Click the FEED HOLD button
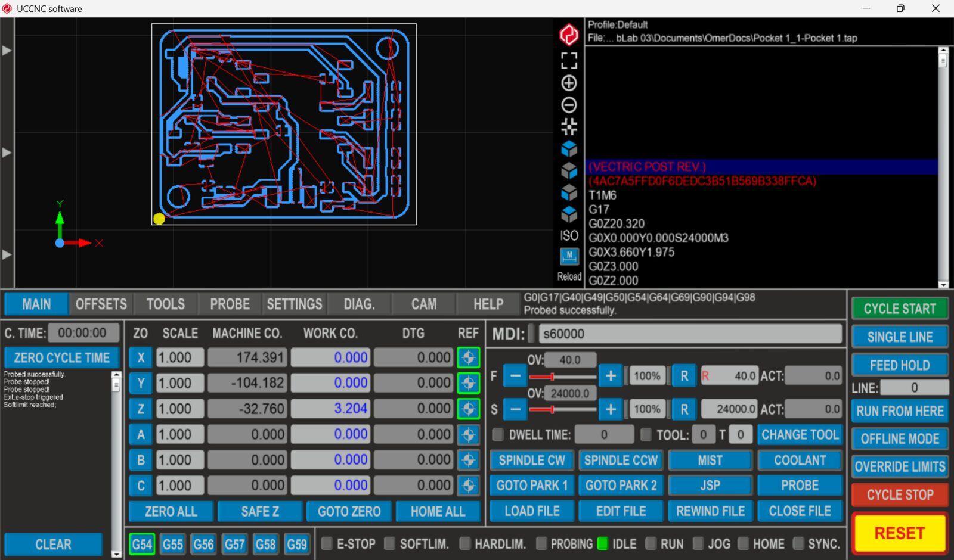 tap(900, 365)
